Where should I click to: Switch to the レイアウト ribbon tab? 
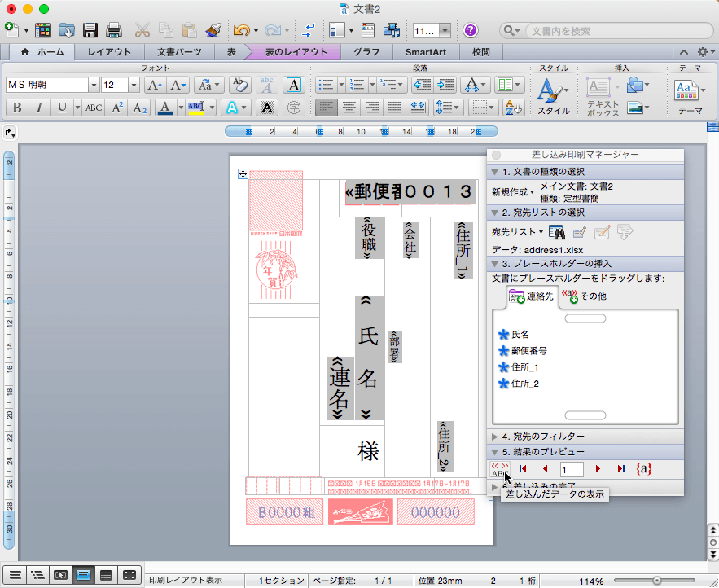109,52
